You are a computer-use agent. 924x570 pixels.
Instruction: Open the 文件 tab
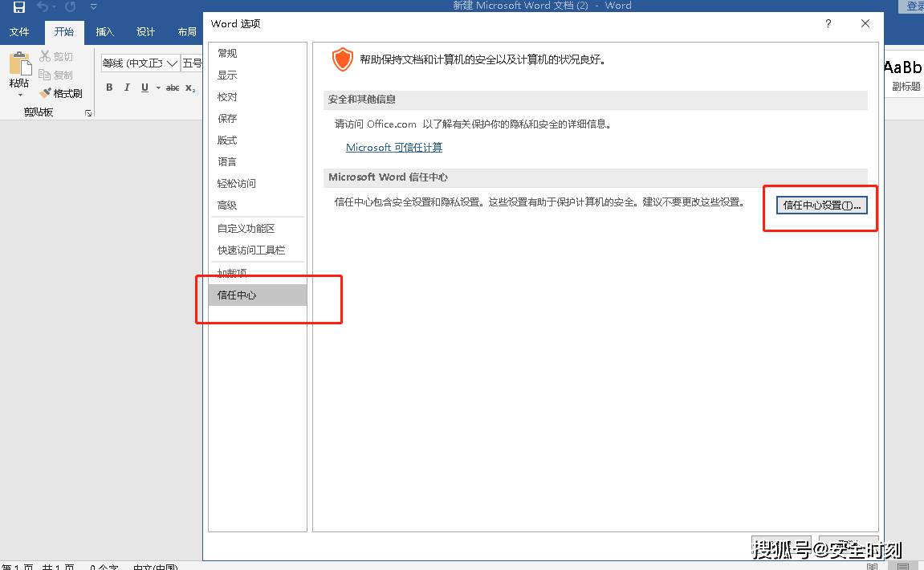[x=19, y=32]
